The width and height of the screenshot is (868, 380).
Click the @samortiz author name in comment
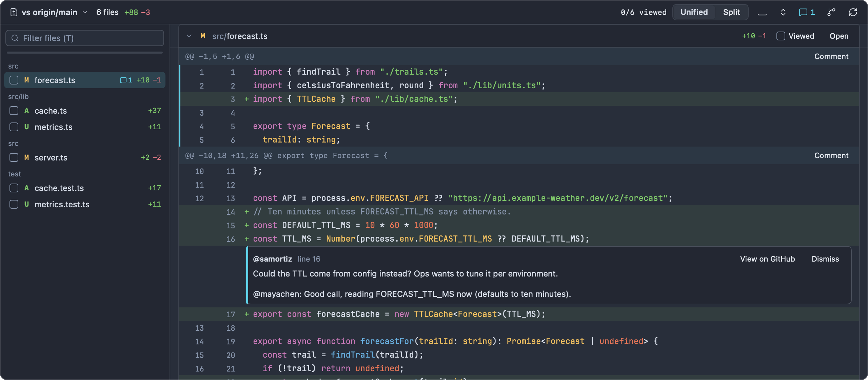tap(272, 259)
